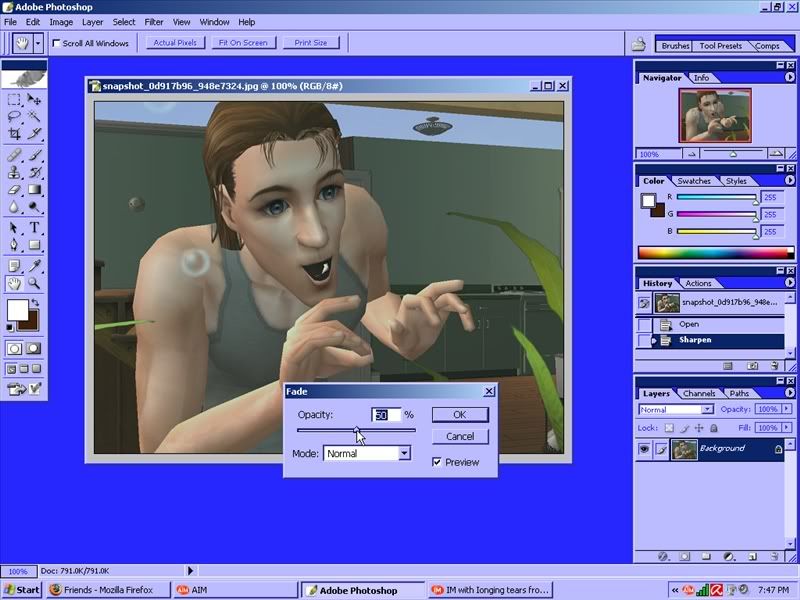Toggle Lock transparent pixels
Screen dimensions: 800x600
point(669,428)
